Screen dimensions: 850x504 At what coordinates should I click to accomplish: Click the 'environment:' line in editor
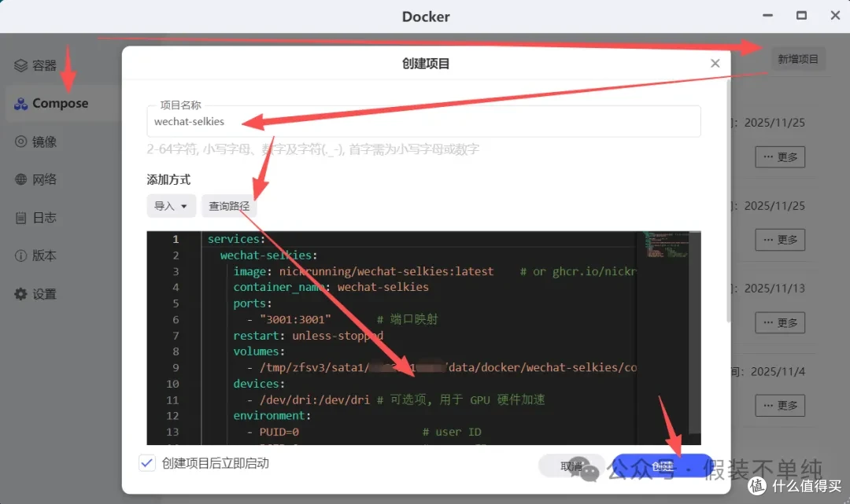click(x=272, y=415)
